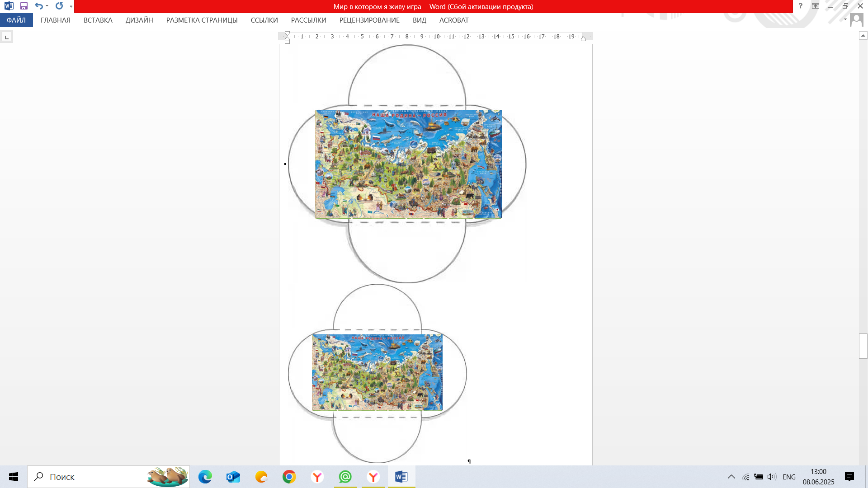Screen dimensions: 868x488
Task: Click the Repeat action circular arrow
Action: click(59, 6)
